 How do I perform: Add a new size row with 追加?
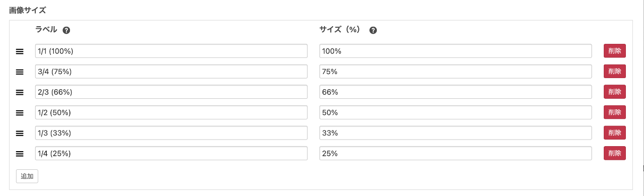pyautogui.click(x=27, y=176)
